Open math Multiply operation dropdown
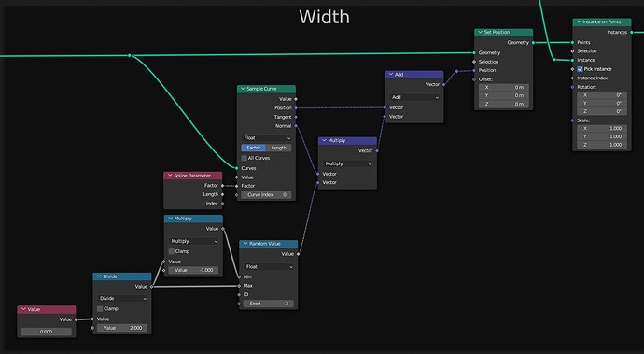644x354 pixels. coord(193,241)
